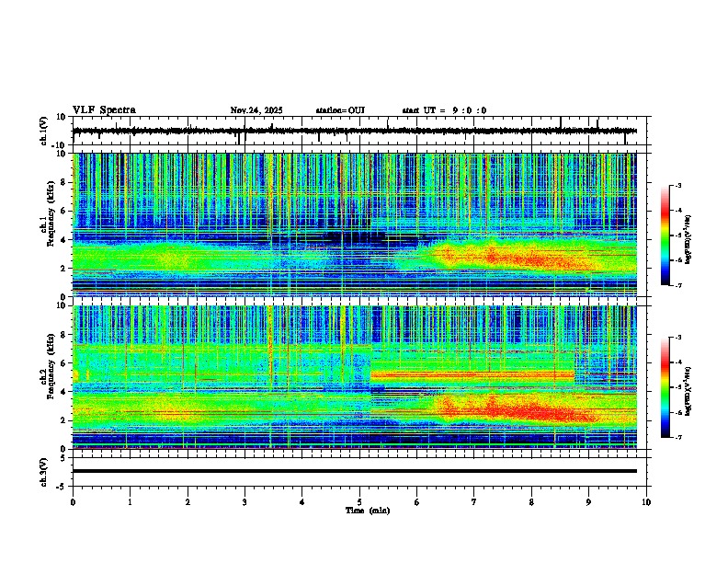This screenshot has height=563, width=728.
Task: Click the '8' kHz tick on ch.2 frequency axis
Action: [x=63, y=335]
